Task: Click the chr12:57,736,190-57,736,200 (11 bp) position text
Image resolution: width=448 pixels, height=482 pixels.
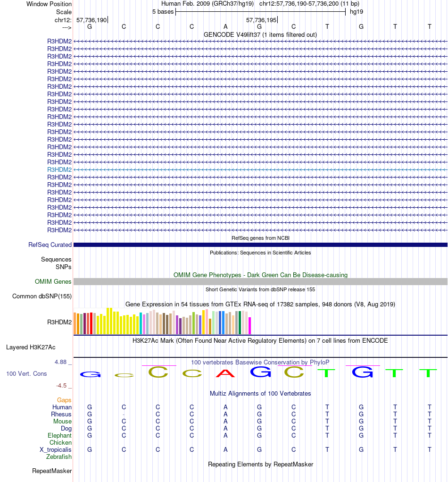Action: [309, 4]
